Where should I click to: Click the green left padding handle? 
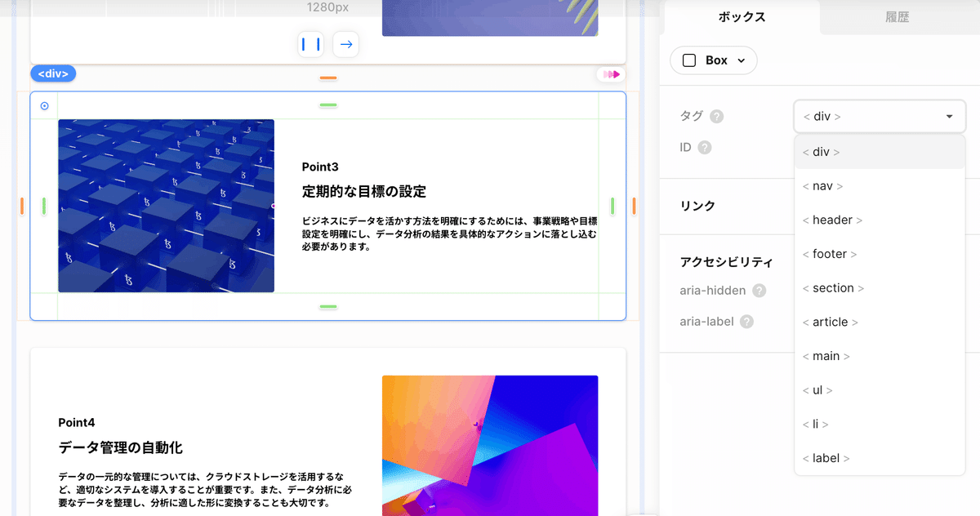(x=44, y=206)
